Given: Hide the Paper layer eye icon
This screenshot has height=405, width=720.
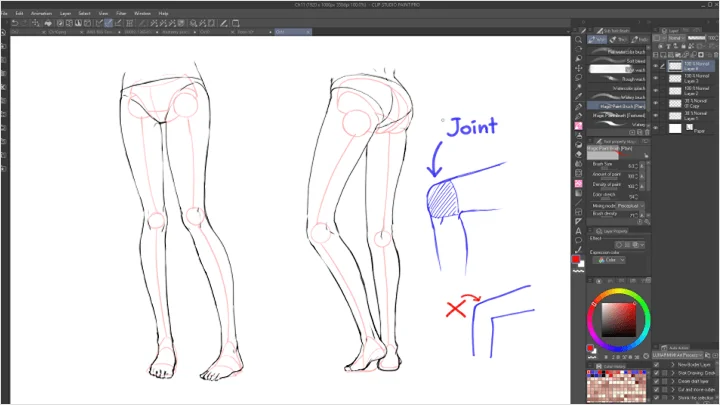Looking at the screenshot, I should pyautogui.click(x=656, y=128).
